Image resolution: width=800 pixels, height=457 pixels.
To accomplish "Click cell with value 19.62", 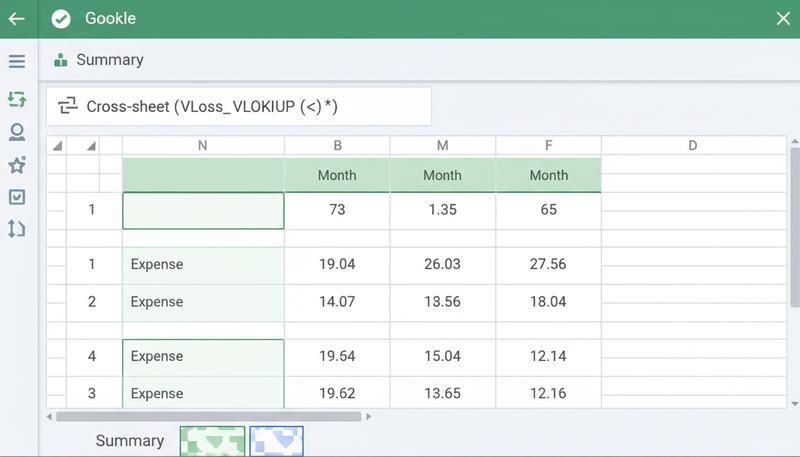I will tap(337, 393).
